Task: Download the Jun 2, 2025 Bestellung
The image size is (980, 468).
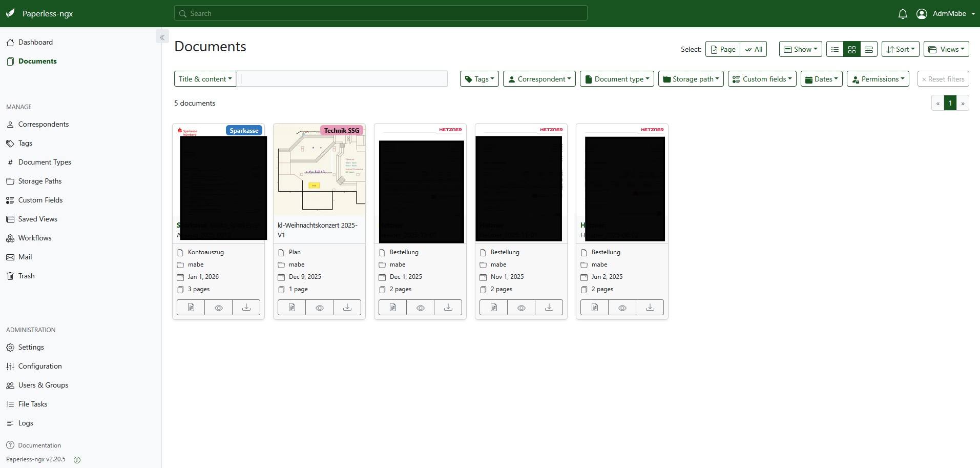Action: 650,308
